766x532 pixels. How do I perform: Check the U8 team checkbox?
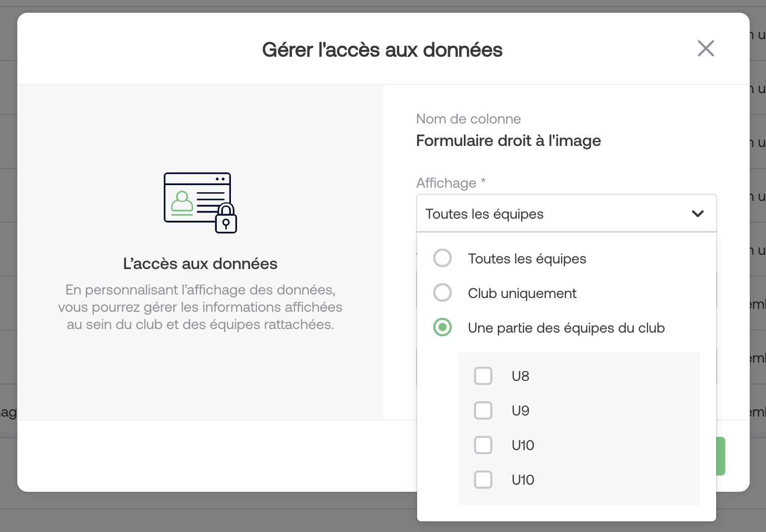(x=483, y=376)
